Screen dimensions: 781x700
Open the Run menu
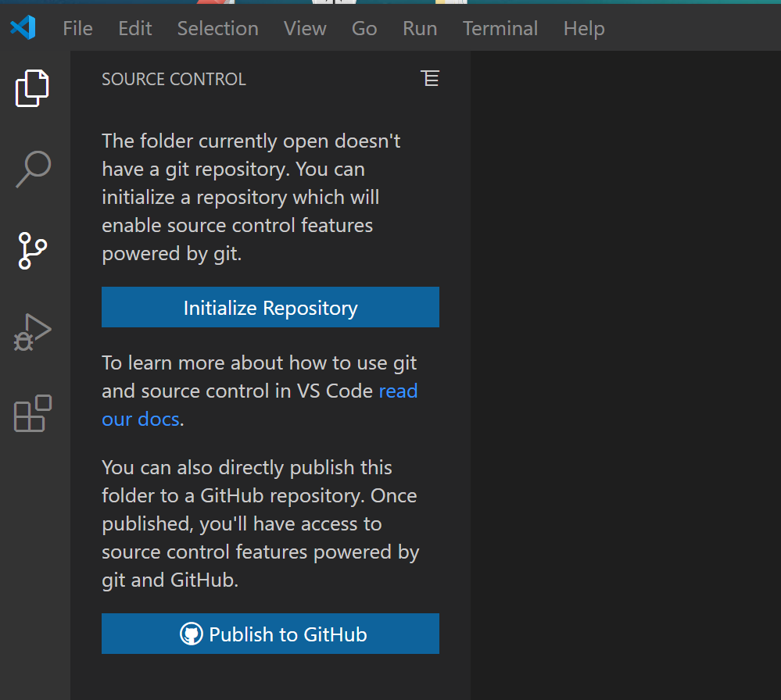[x=420, y=28]
